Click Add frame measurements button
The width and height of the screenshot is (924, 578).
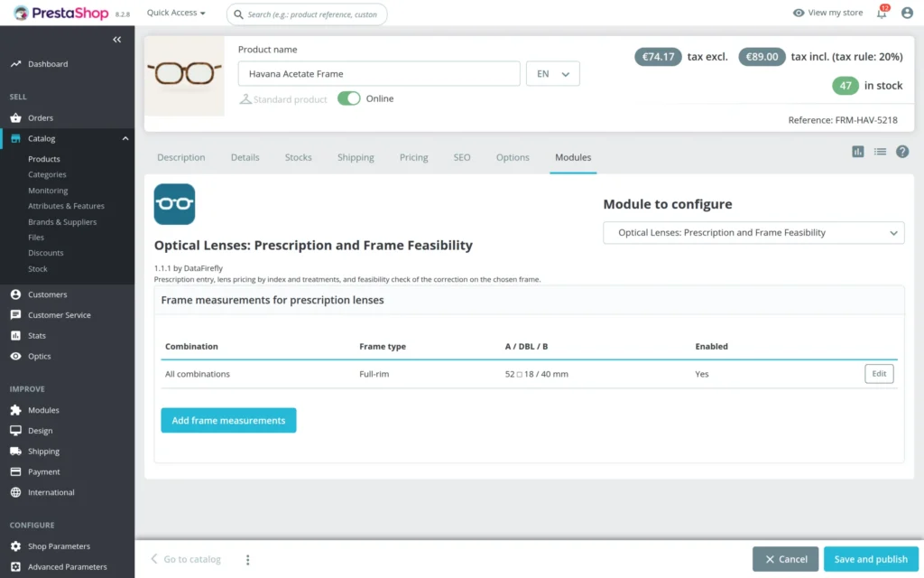[x=228, y=421]
